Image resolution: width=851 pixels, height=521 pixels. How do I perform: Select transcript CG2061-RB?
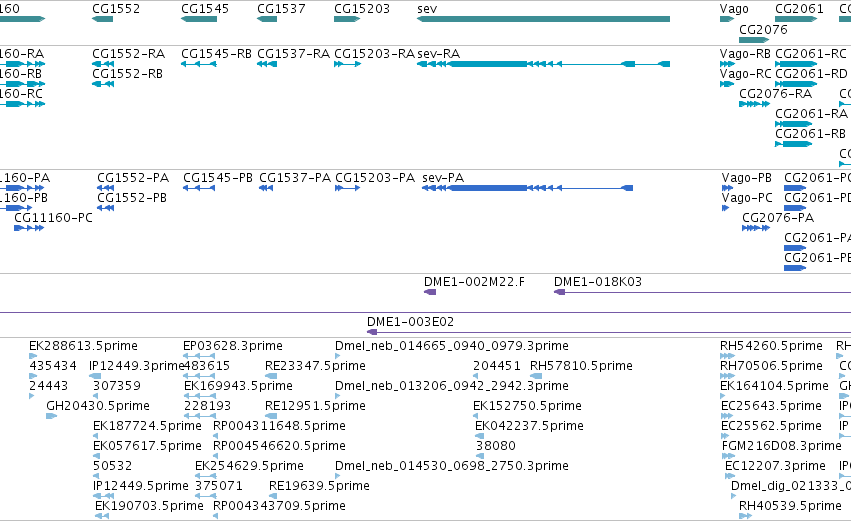click(x=793, y=144)
